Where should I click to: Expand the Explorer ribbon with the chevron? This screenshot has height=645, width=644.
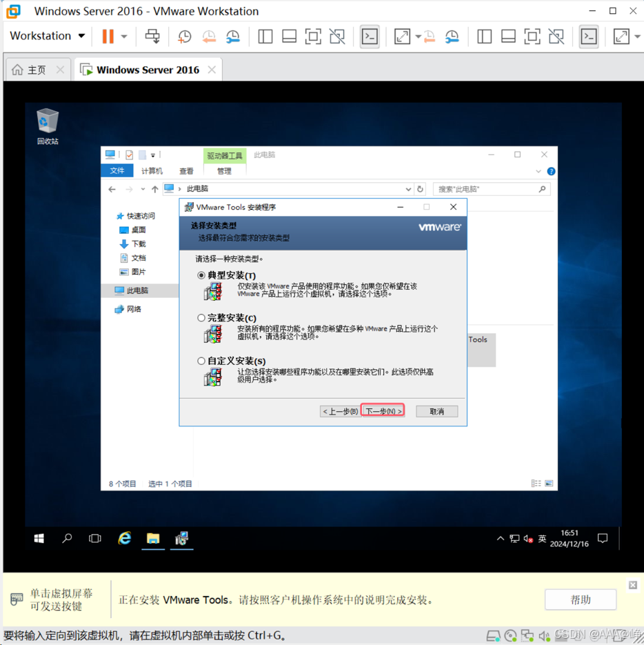tap(539, 171)
